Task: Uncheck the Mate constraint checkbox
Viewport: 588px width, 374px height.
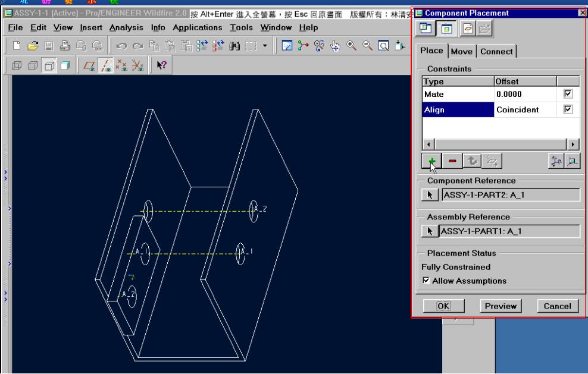Action: click(x=568, y=94)
